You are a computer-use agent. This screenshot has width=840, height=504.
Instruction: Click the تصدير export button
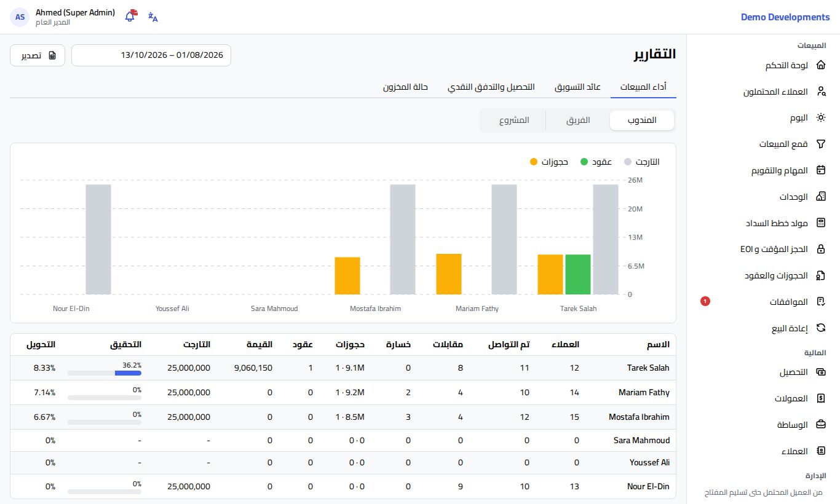[38, 55]
